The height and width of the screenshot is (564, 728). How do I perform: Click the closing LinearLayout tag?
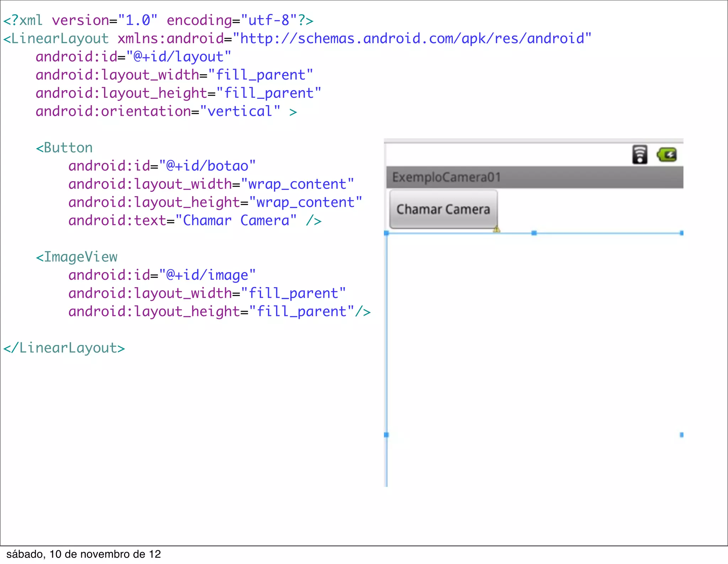pos(64,348)
